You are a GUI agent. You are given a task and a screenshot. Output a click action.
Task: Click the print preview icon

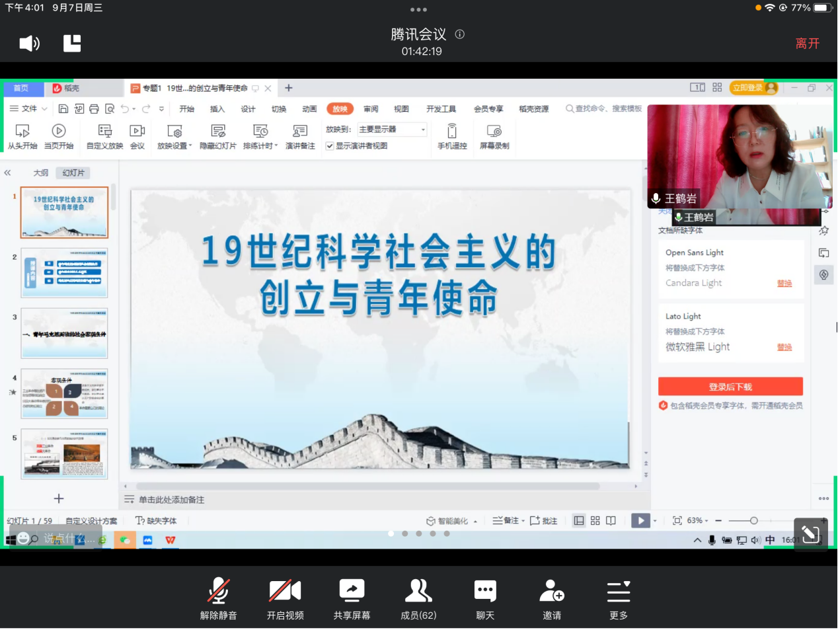[x=110, y=109]
